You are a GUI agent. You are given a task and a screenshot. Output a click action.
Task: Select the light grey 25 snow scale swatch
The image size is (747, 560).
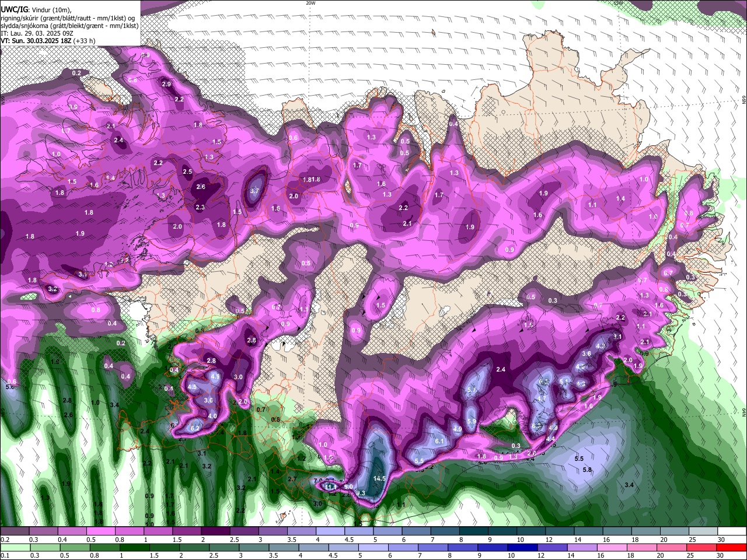(704, 531)
